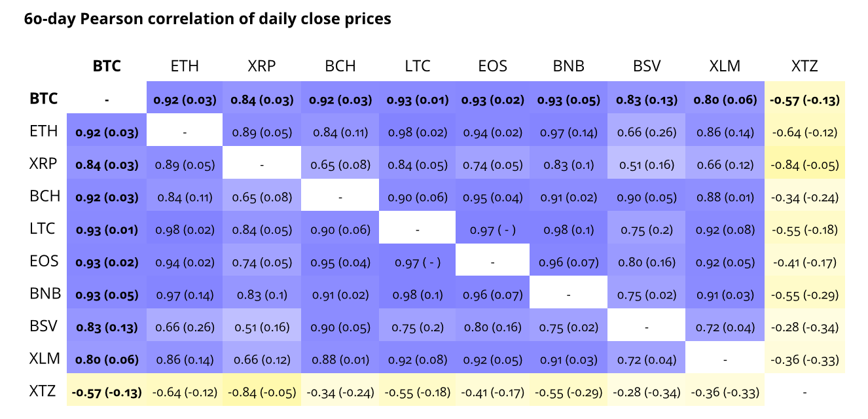Click the cell in XTZ row, BTC column
868x419 pixels.
(107, 392)
